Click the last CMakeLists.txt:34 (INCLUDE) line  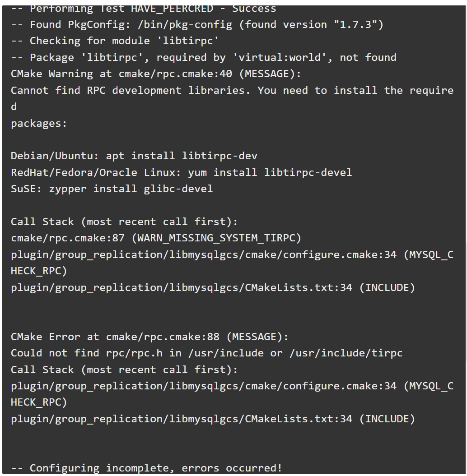coord(213,419)
